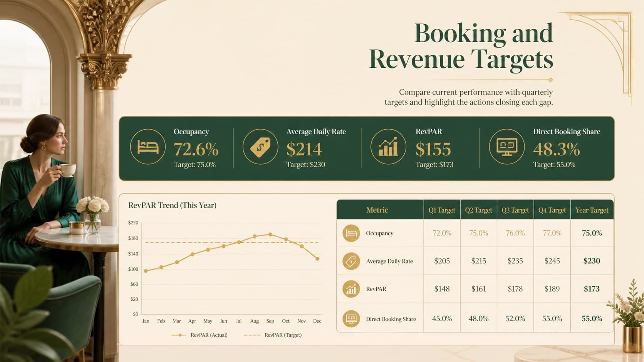Select the RevPAR (Target) legend entry
Screen dimensions: 644x362
point(273,335)
